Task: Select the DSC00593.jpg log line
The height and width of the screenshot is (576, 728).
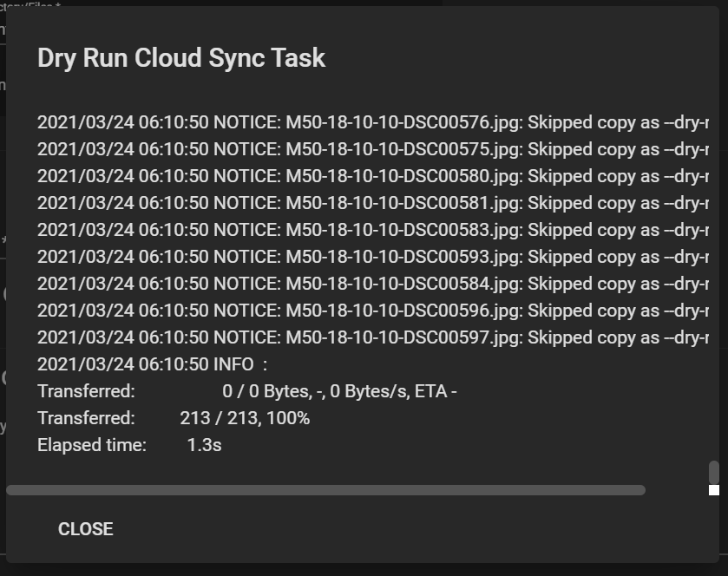Action: [373, 257]
